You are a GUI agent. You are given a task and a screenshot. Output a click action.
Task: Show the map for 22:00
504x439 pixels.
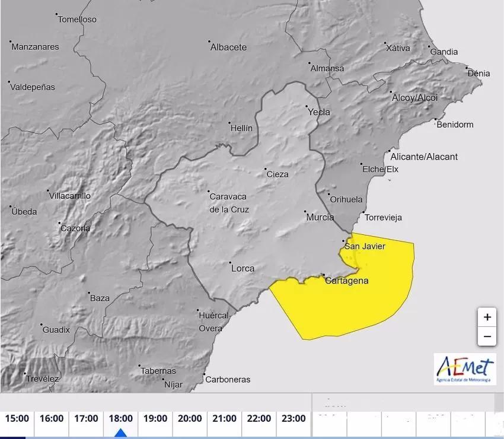(x=259, y=419)
